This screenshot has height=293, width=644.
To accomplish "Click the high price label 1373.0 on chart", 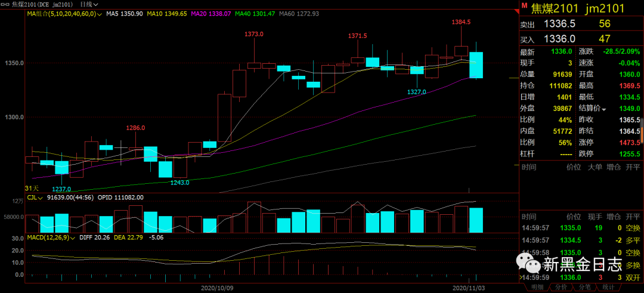I will point(254,34).
